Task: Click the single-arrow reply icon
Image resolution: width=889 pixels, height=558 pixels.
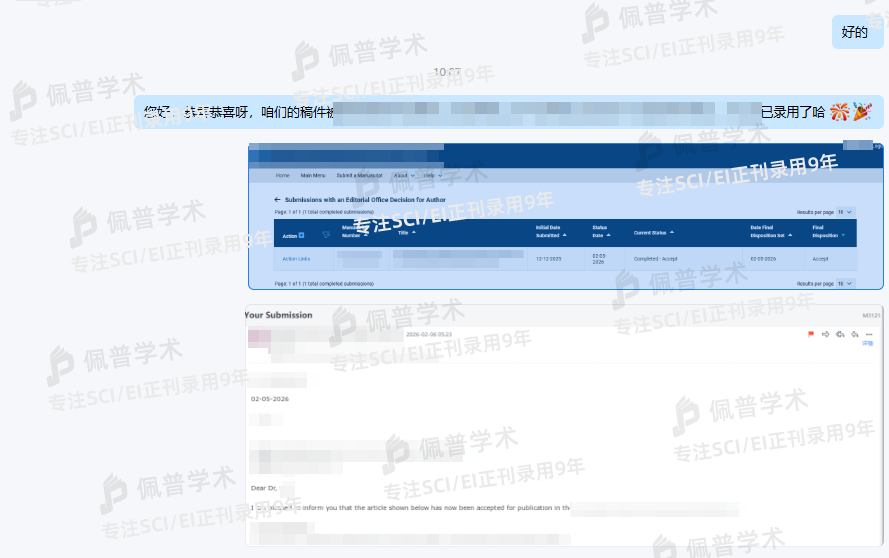Action: click(855, 334)
